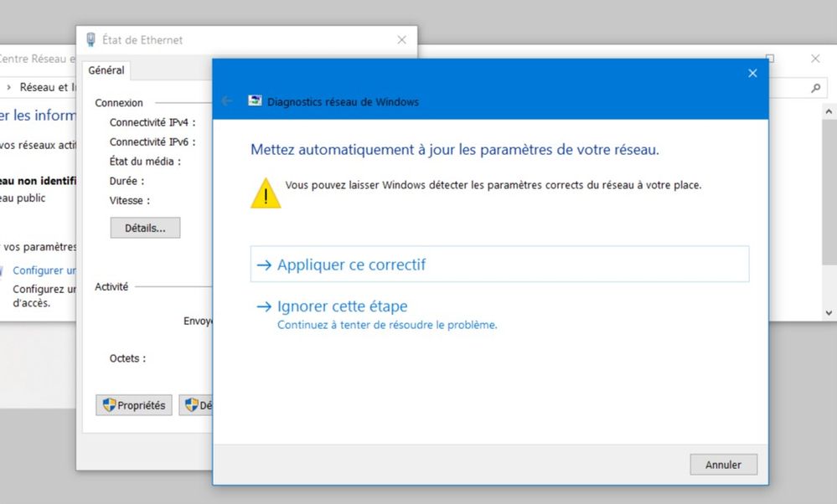
Task: Click 'Continuez à tenter de résoudre le problème.' text
Action: pyautogui.click(x=387, y=325)
